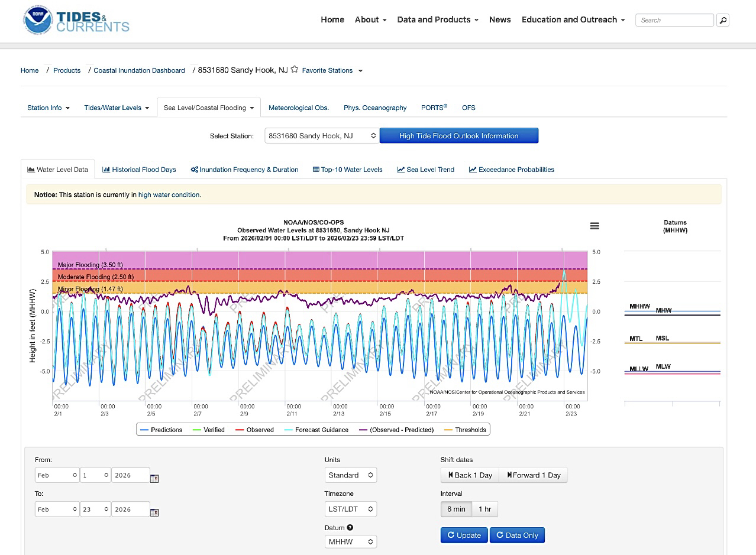The image size is (756, 555).
Task: Click the favorite station star icon
Action: pyautogui.click(x=295, y=70)
